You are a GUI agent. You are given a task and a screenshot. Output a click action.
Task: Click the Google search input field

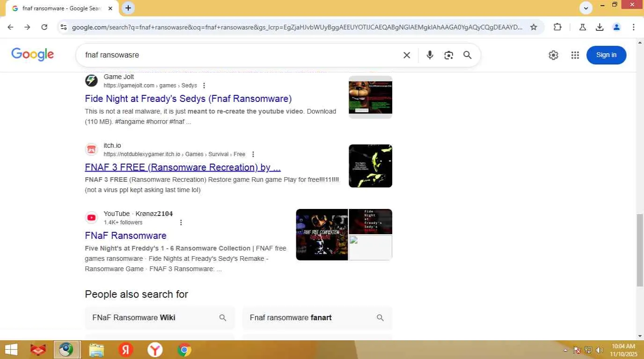click(241, 55)
